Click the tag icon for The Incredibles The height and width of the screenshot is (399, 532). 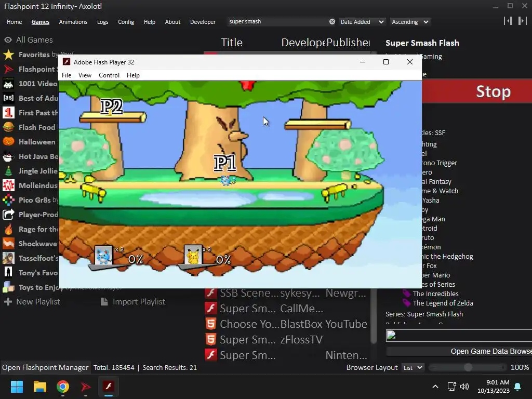(x=406, y=294)
